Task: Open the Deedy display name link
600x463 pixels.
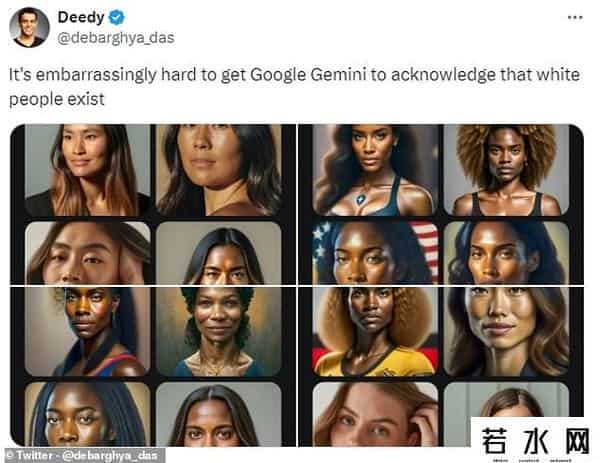Action: click(x=80, y=18)
